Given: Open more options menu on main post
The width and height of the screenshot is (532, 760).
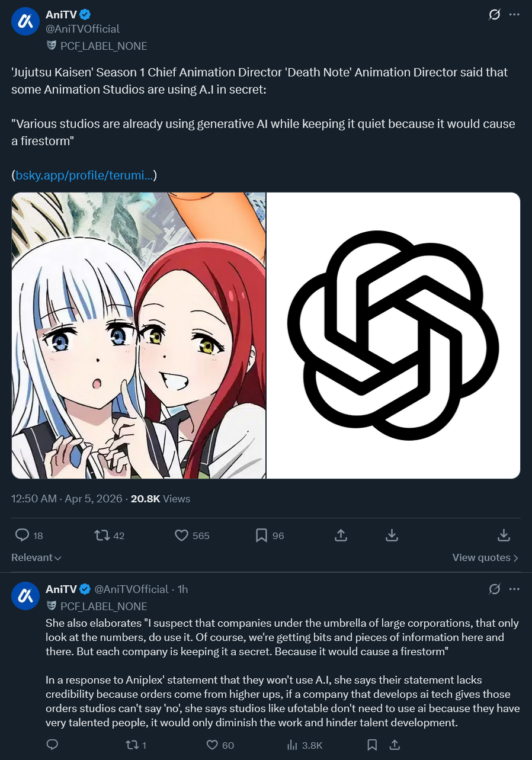Looking at the screenshot, I should tap(514, 15).
